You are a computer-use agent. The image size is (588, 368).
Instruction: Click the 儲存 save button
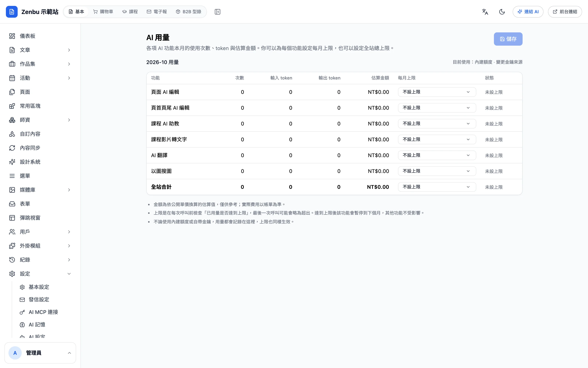(508, 39)
